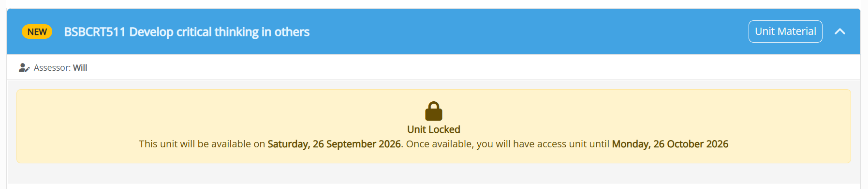Collapse the BSBCRT511 unit panel chevron
This screenshot has height=189, width=868.
click(x=840, y=31)
